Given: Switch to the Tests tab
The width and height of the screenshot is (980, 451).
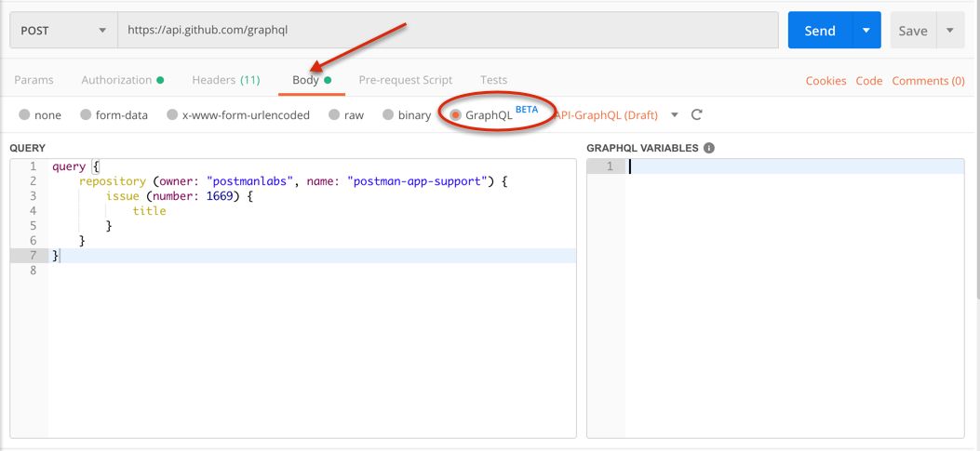Looking at the screenshot, I should 494,80.
